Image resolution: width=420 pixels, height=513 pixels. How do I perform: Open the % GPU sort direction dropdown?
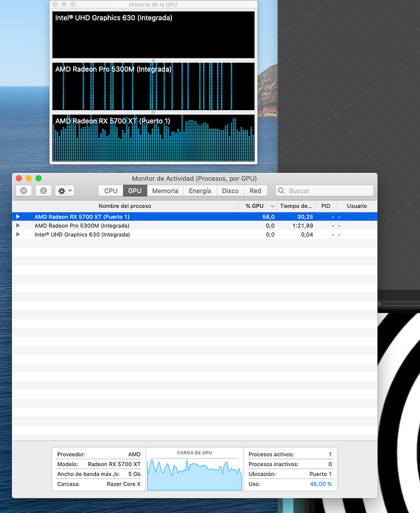pos(272,206)
